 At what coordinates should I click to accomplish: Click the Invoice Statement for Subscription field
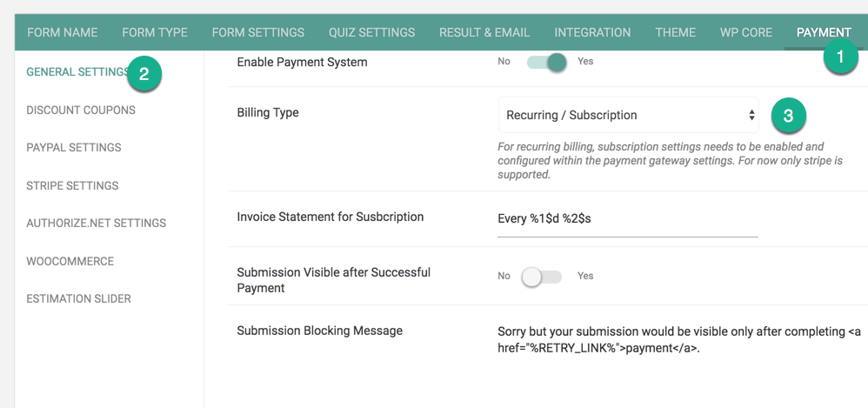click(x=628, y=219)
